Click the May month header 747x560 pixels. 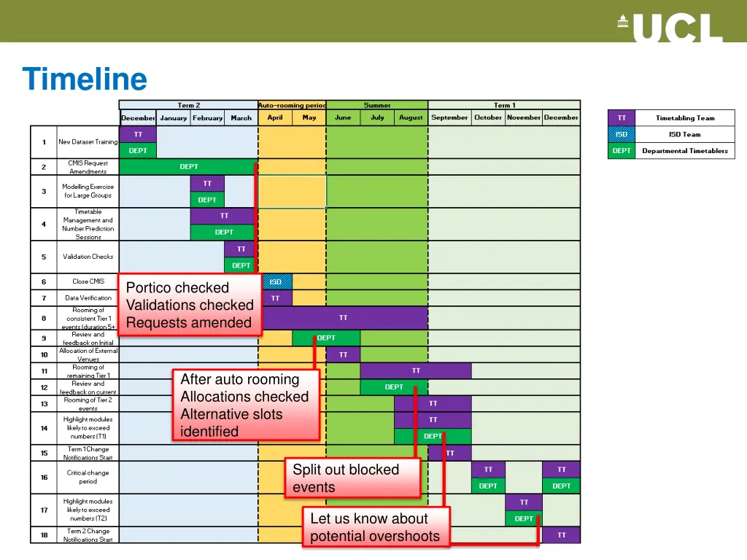[x=309, y=117]
